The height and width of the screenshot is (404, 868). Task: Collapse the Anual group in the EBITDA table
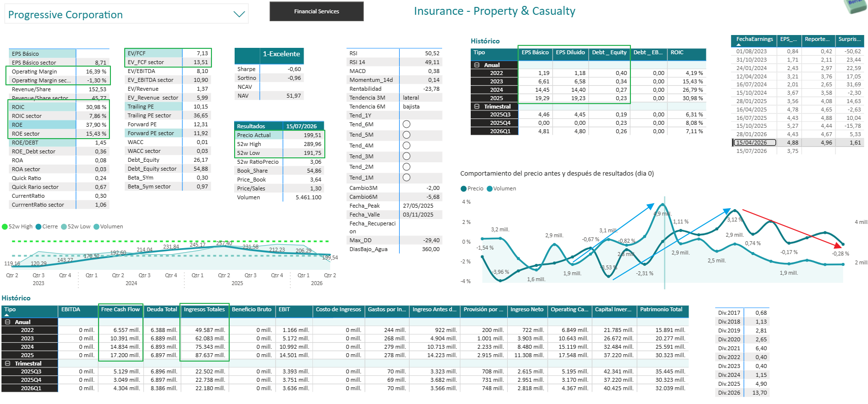click(x=7, y=322)
